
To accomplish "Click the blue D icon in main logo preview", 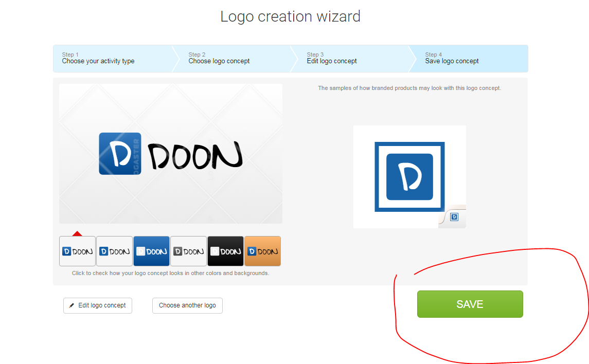I will [x=120, y=154].
